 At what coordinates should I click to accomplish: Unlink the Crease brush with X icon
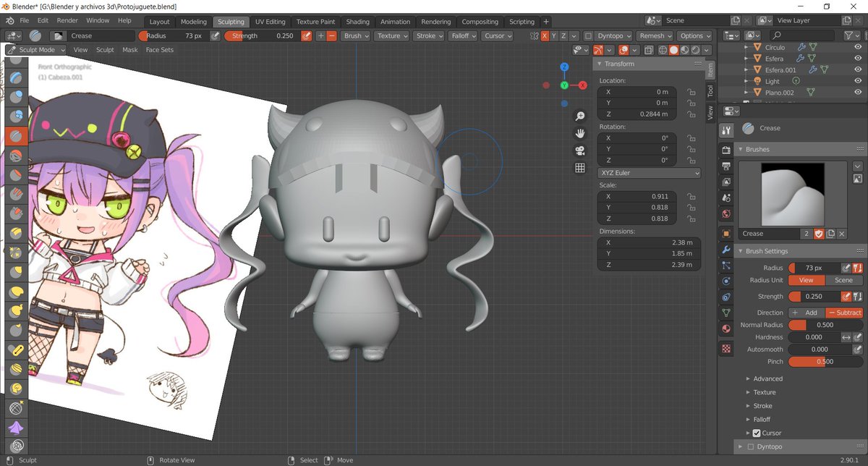click(x=843, y=234)
